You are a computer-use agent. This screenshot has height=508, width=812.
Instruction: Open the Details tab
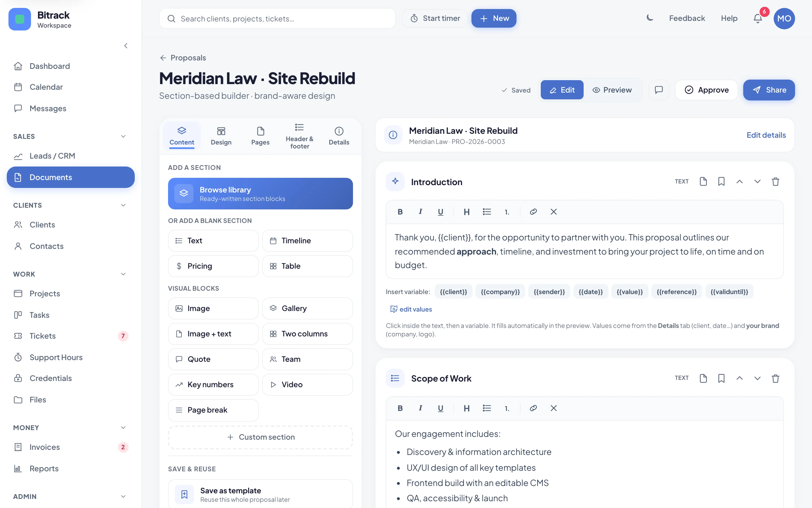click(x=339, y=136)
